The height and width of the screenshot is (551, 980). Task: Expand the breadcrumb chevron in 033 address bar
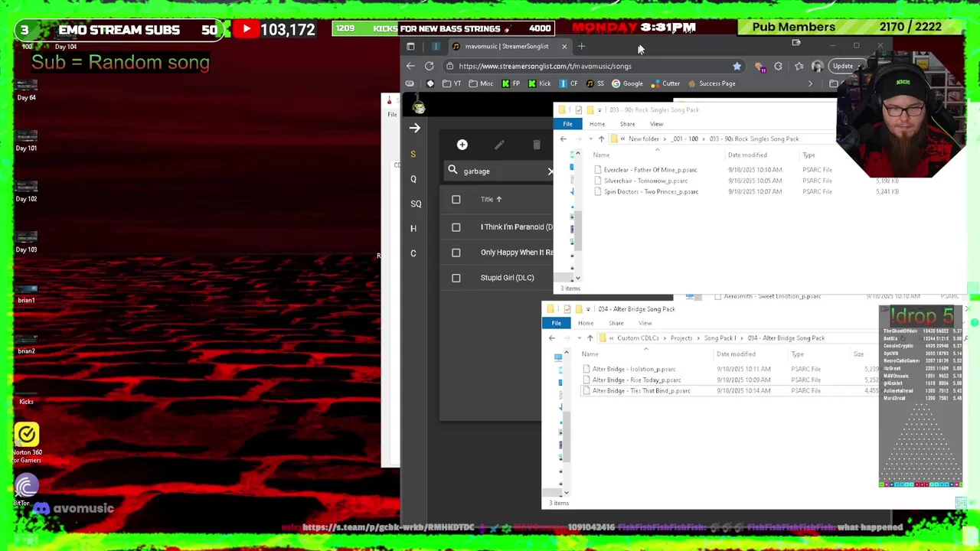click(622, 139)
